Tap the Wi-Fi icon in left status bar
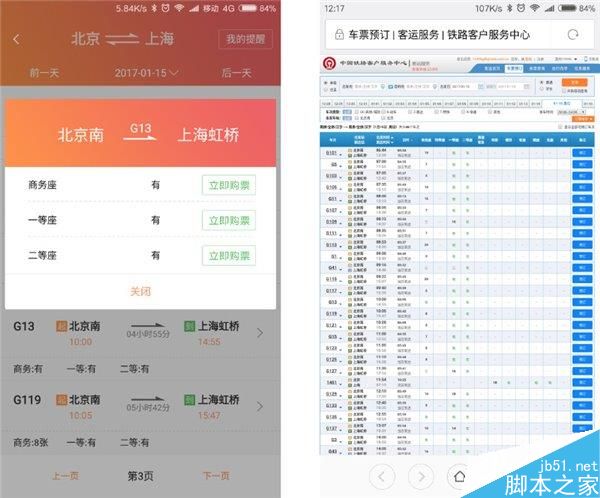The image size is (600, 498). tap(179, 8)
